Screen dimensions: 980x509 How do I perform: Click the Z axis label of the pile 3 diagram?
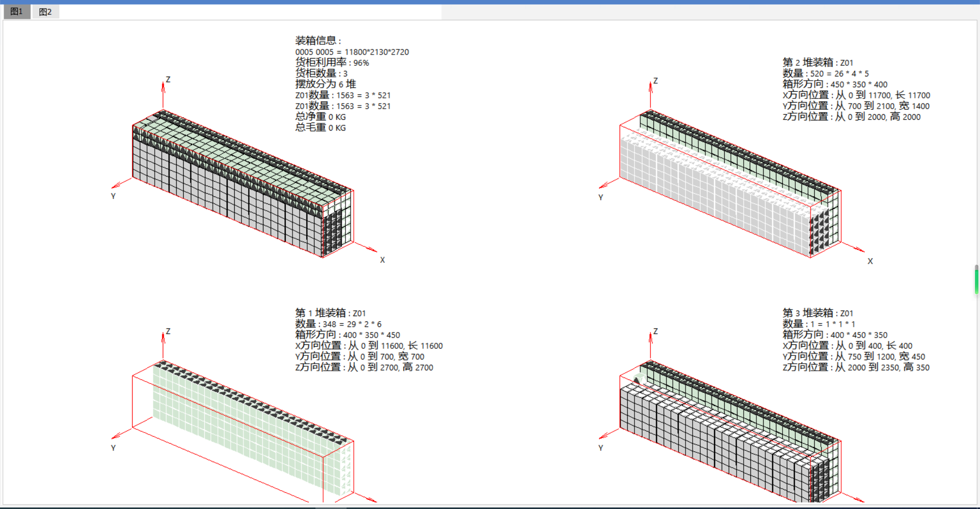point(655,332)
